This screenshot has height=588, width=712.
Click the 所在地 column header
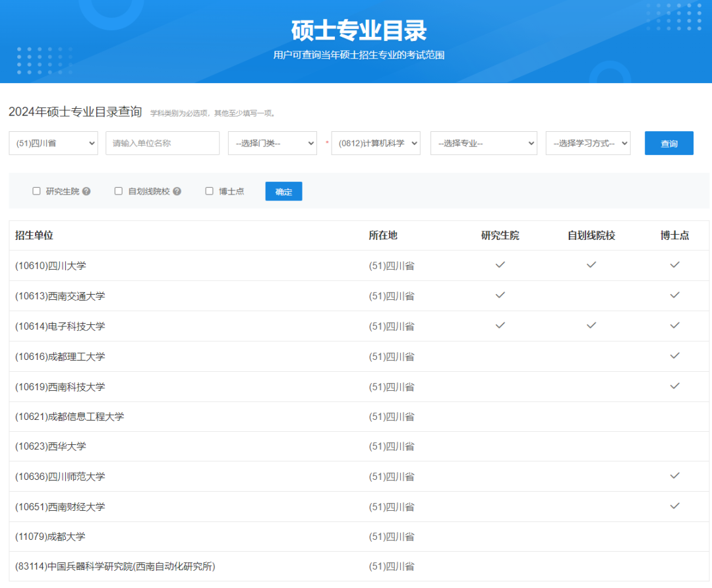point(383,235)
